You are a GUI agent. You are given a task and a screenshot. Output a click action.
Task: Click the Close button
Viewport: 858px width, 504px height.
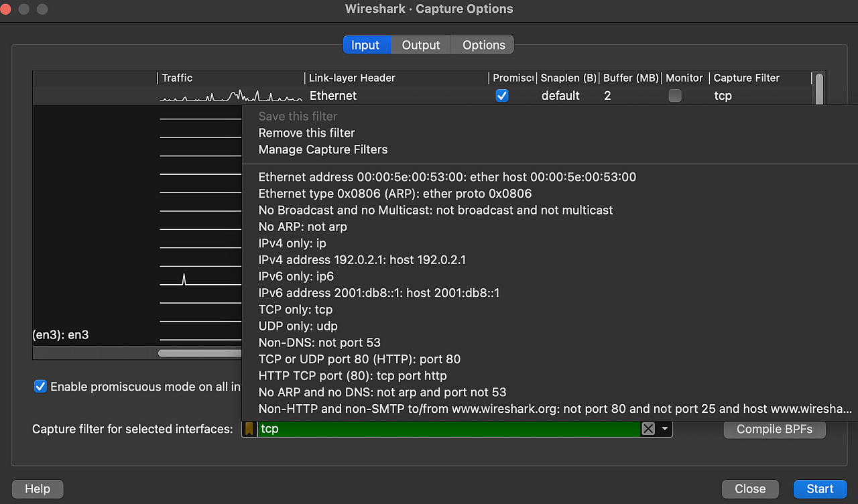point(750,489)
